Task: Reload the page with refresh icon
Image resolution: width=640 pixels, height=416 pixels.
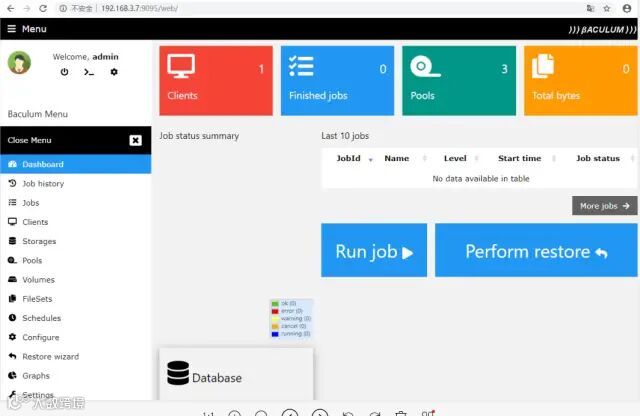Action: 43,8
